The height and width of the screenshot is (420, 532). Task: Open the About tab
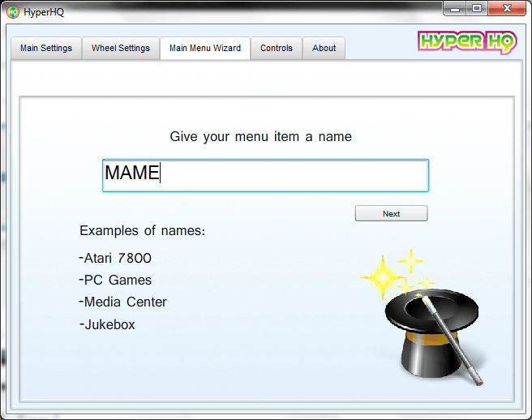coord(324,48)
